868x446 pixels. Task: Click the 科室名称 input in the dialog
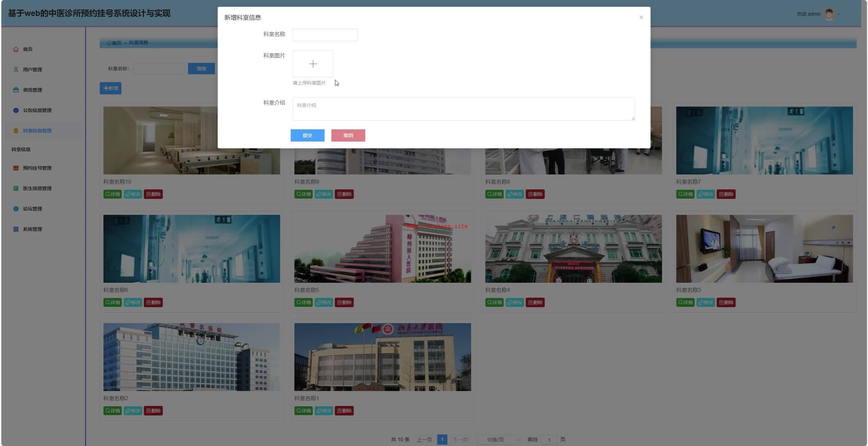coord(325,35)
